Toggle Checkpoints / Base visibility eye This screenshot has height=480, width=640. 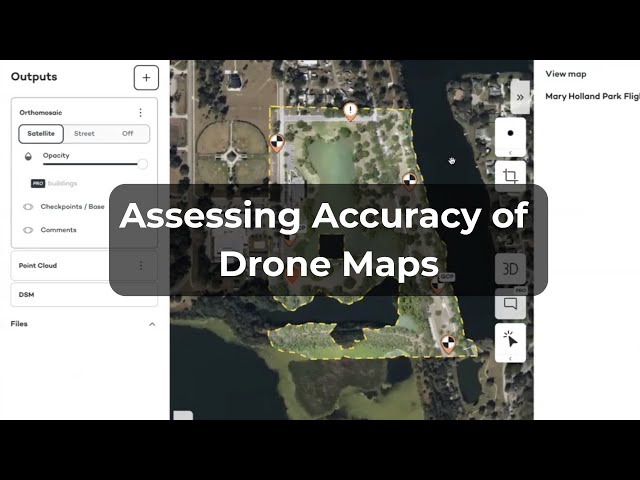tap(28, 207)
